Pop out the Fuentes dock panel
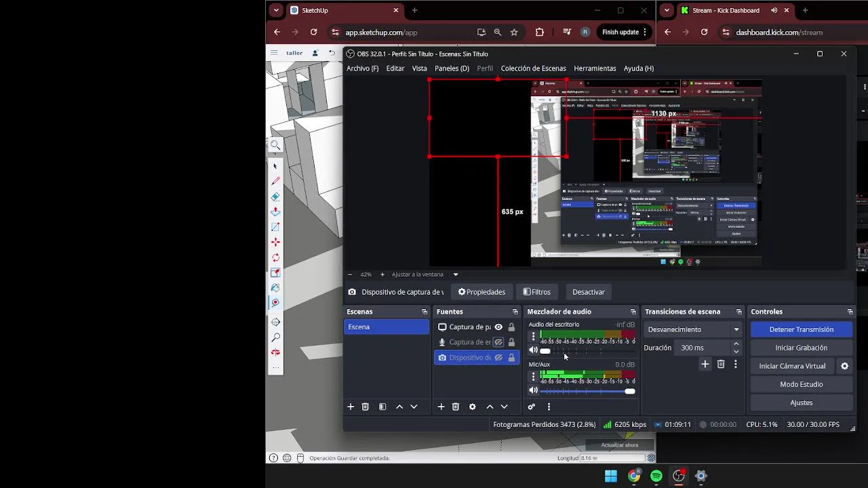The width and height of the screenshot is (868, 488). (515, 312)
